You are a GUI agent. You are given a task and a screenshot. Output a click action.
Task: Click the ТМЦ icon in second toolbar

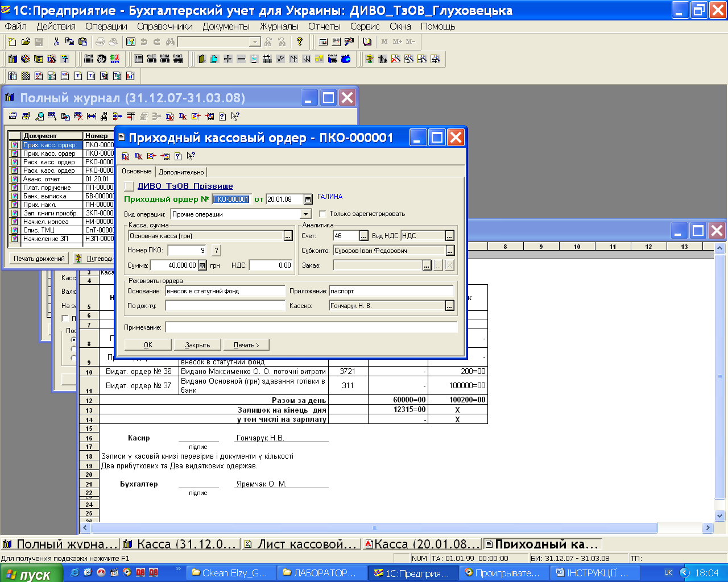pos(89,59)
